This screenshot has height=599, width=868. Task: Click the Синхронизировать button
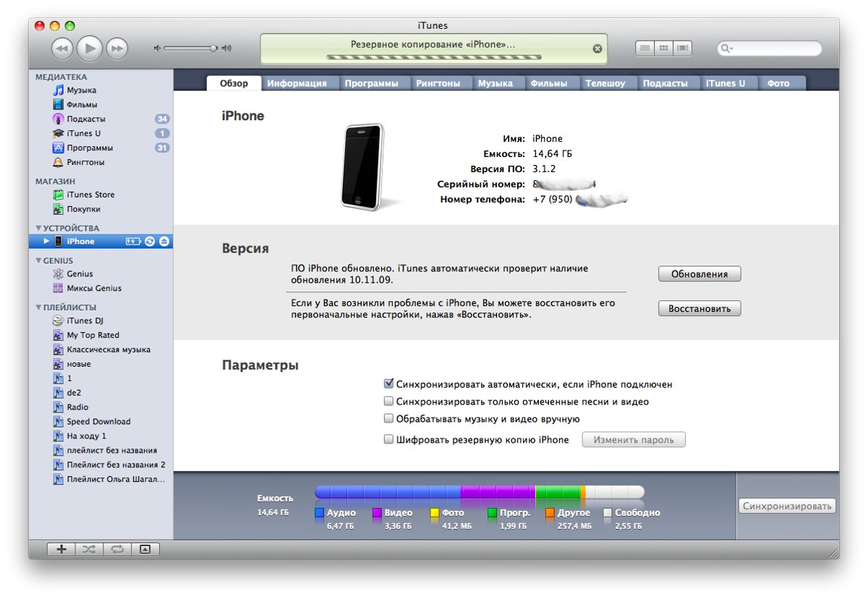tap(787, 506)
